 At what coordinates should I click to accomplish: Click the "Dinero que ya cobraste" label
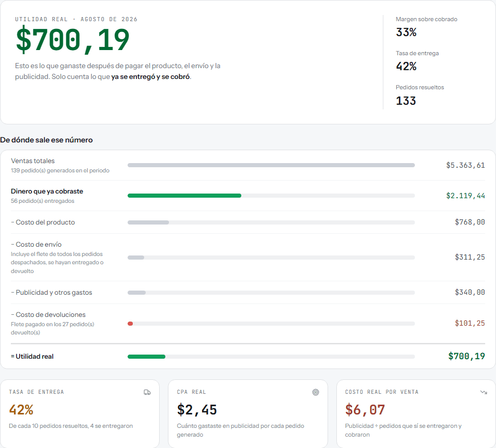[47, 191]
